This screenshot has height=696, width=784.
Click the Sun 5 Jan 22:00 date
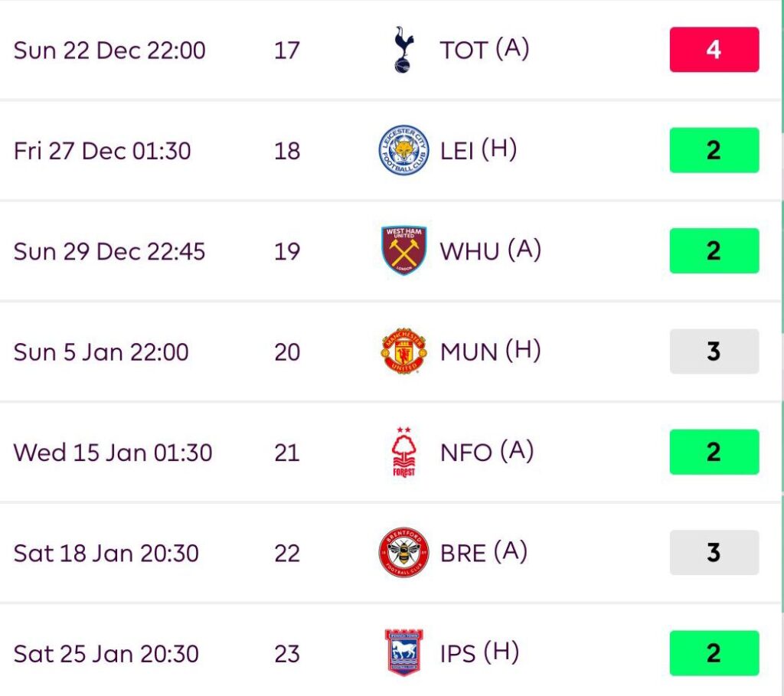pos(101,351)
